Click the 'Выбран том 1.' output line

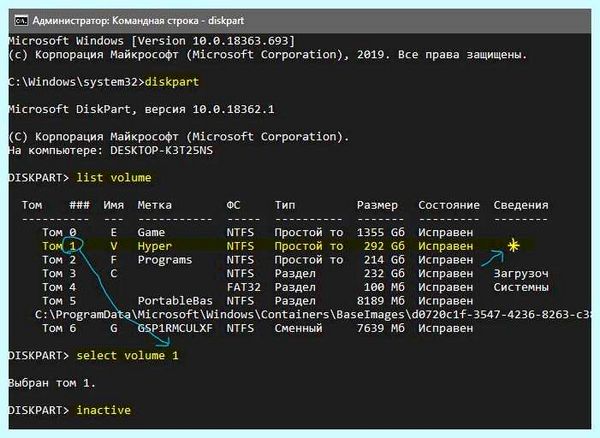click(52, 383)
